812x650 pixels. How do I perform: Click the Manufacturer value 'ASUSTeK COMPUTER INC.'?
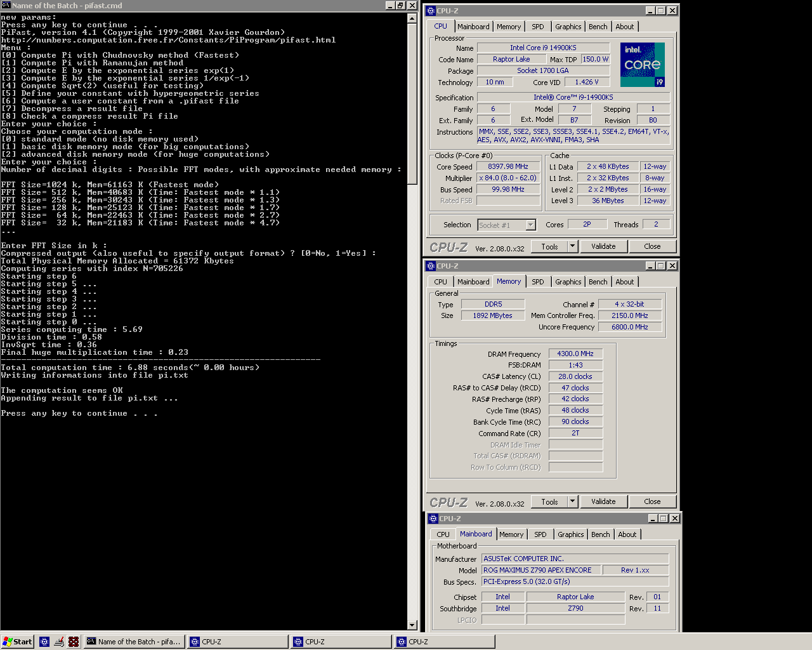pyautogui.click(x=575, y=559)
